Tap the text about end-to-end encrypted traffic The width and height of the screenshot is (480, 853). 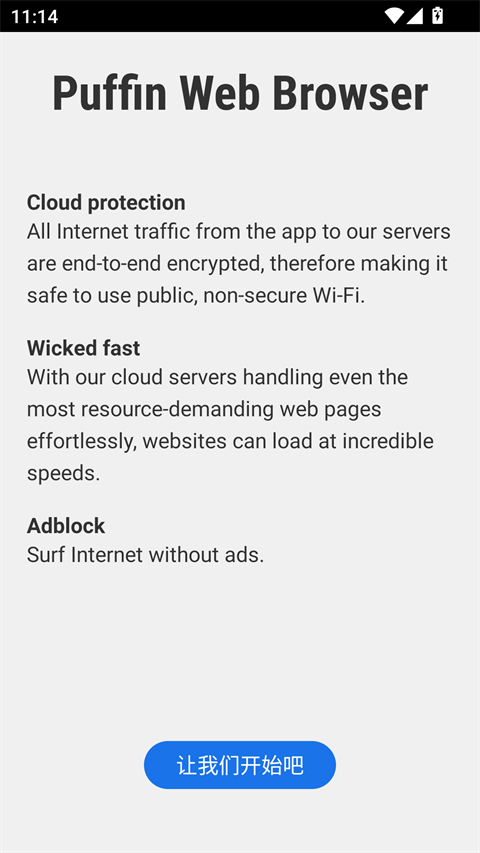coord(237,264)
